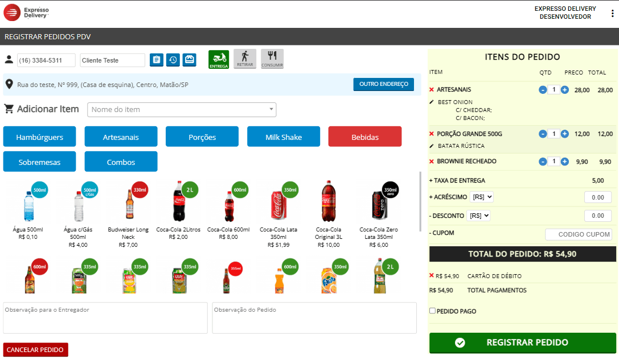Remove Artesanais item with red X
619x364 pixels.
[x=432, y=89]
